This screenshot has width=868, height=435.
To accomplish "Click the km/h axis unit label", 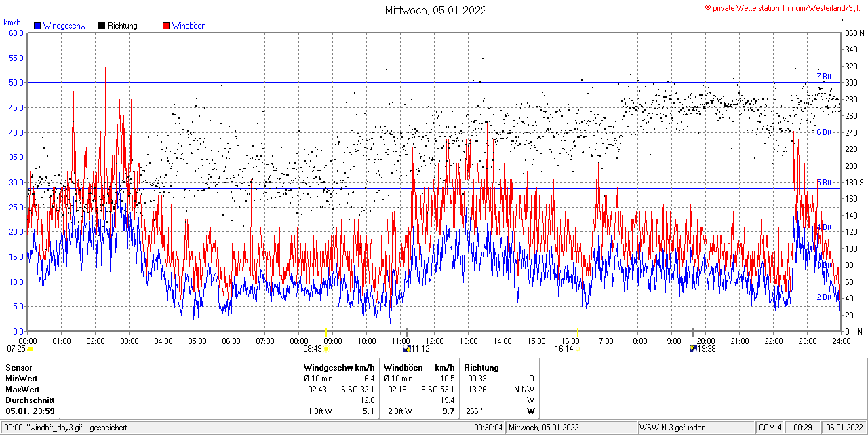I will (14, 22).
